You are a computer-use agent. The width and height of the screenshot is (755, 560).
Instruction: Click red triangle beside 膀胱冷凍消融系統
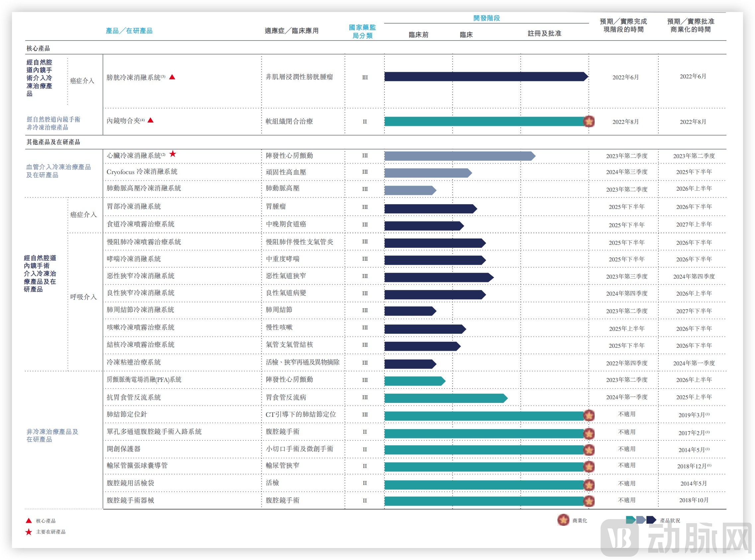coord(172,77)
